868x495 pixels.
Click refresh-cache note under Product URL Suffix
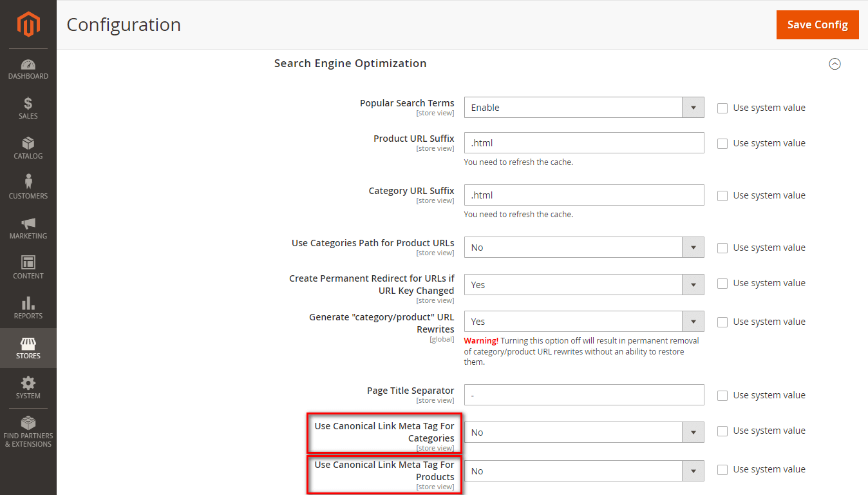pos(518,162)
